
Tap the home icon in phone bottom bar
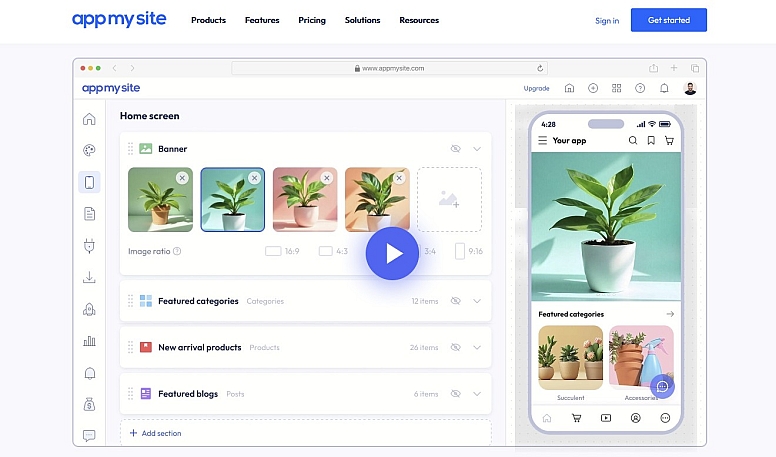coord(547,418)
